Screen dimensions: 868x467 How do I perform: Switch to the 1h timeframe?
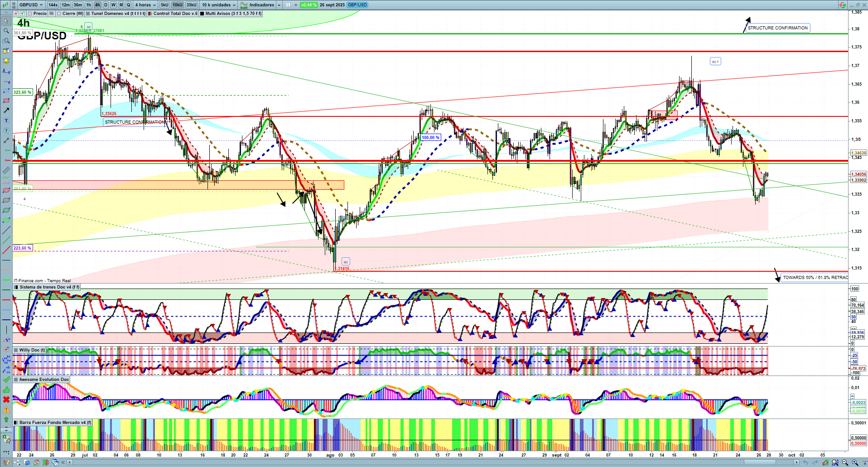pyautogui.click(x=88, y=5)
